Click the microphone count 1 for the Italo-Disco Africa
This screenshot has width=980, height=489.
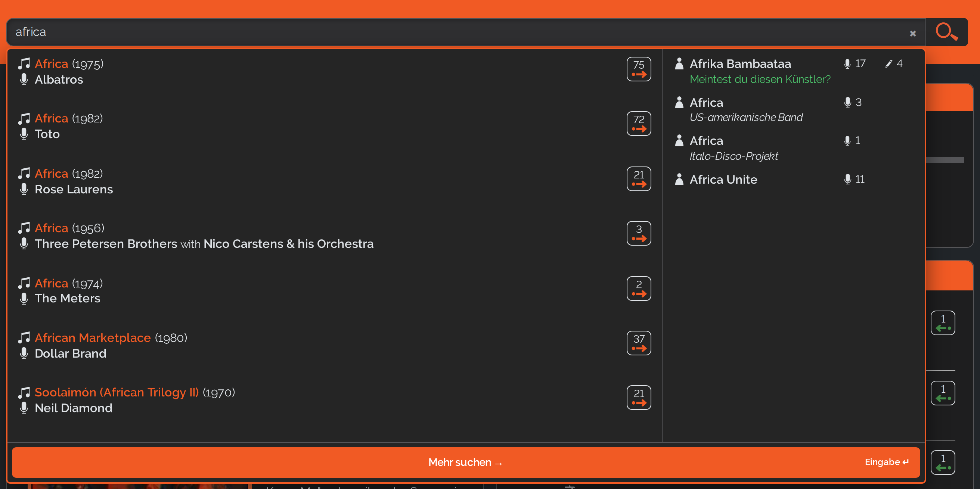coord(852,141)
